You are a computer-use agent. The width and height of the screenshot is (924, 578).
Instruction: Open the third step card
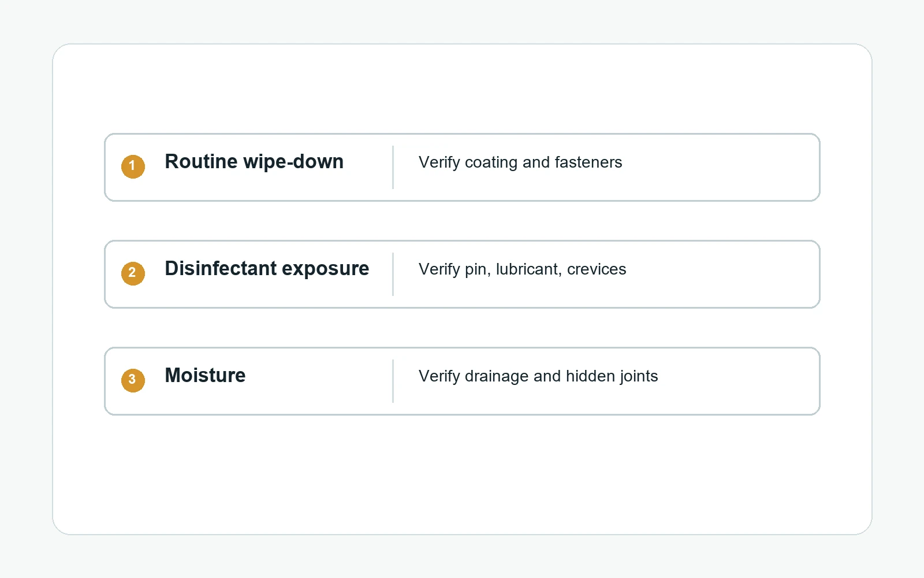(462, 381)
